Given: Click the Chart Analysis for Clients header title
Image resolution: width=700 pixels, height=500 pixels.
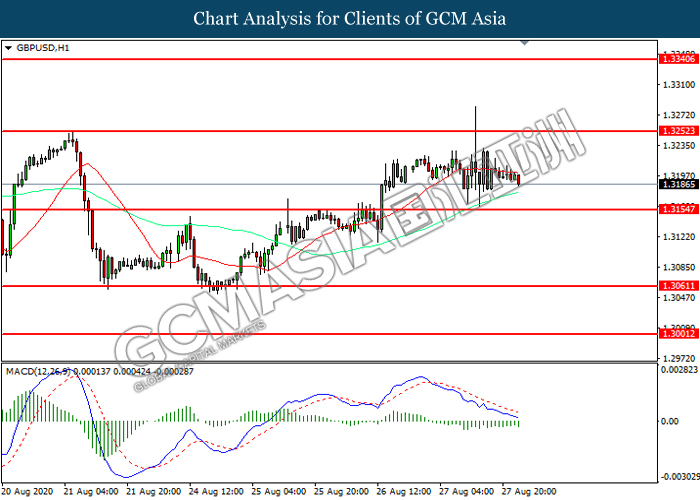Looking at the screenshot, I should (350, 19).
